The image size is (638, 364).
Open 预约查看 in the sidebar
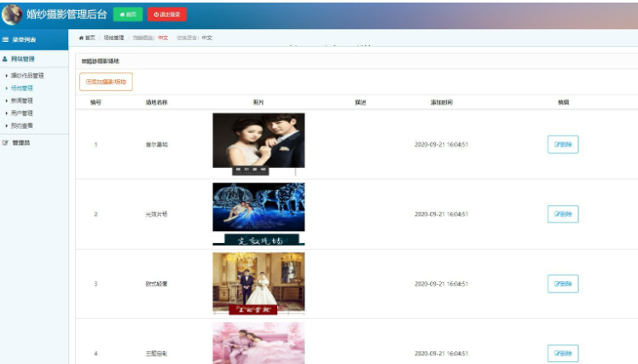tap(22, 125)
